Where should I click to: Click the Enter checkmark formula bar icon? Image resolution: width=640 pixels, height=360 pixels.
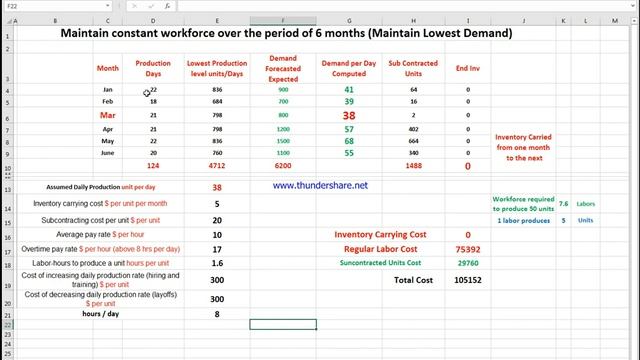point(151,6)
